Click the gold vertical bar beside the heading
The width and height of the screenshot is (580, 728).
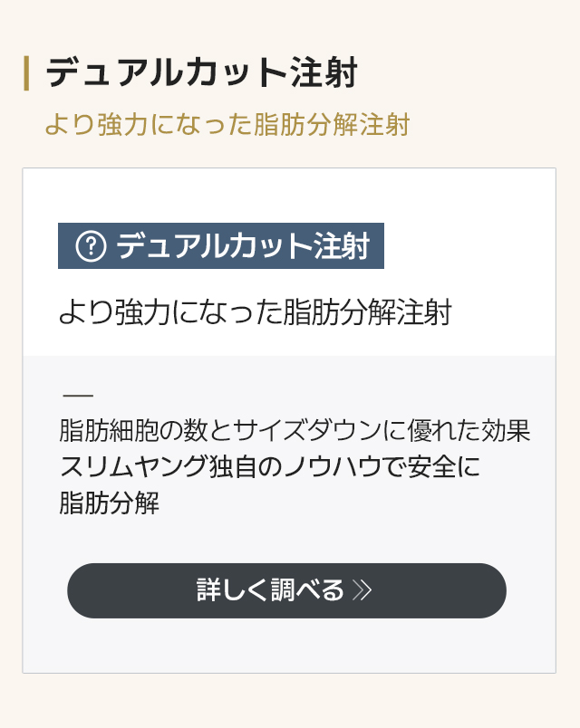click(x=26, y=73)
